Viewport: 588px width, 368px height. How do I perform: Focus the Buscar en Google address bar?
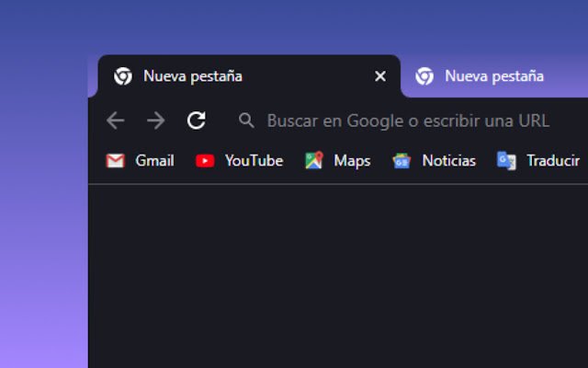click(x=408, y=121)
